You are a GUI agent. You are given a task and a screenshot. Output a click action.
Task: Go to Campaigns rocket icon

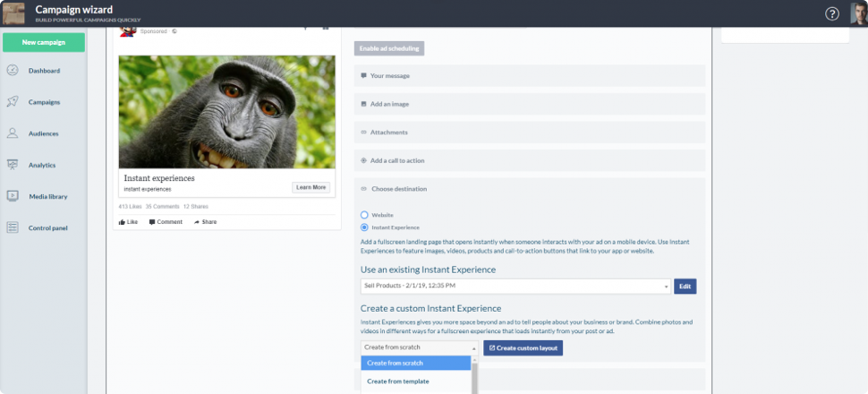(x=13, y=102)
